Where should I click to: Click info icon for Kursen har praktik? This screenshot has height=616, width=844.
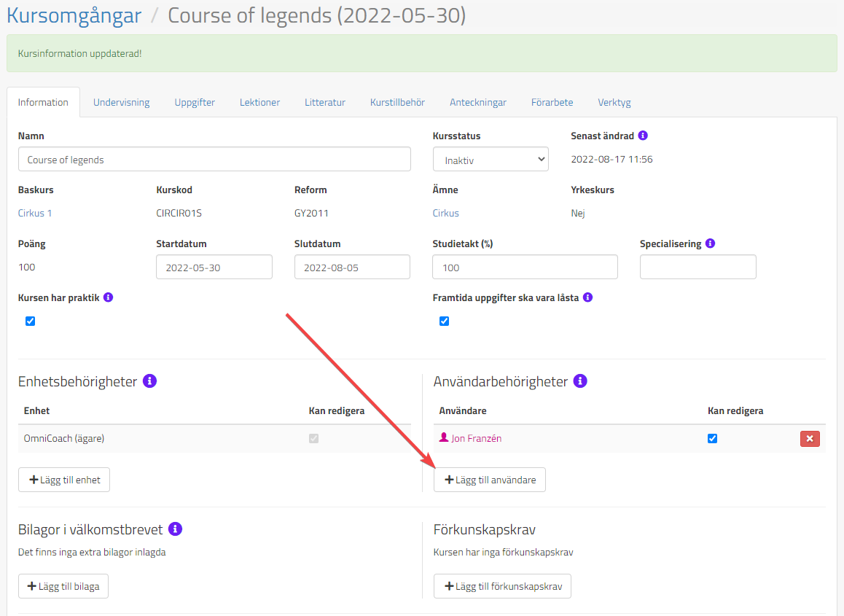tap(108, 297)
